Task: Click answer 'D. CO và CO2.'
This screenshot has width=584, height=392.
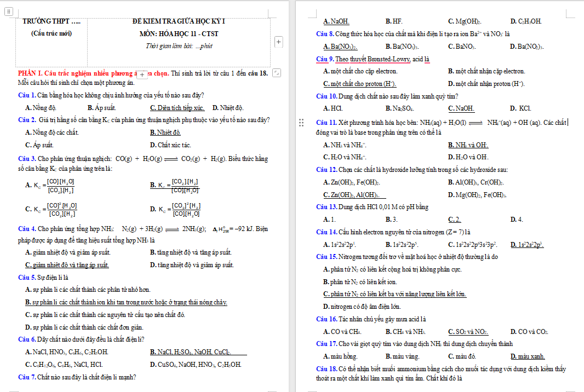Action: (x=529, y=332)
